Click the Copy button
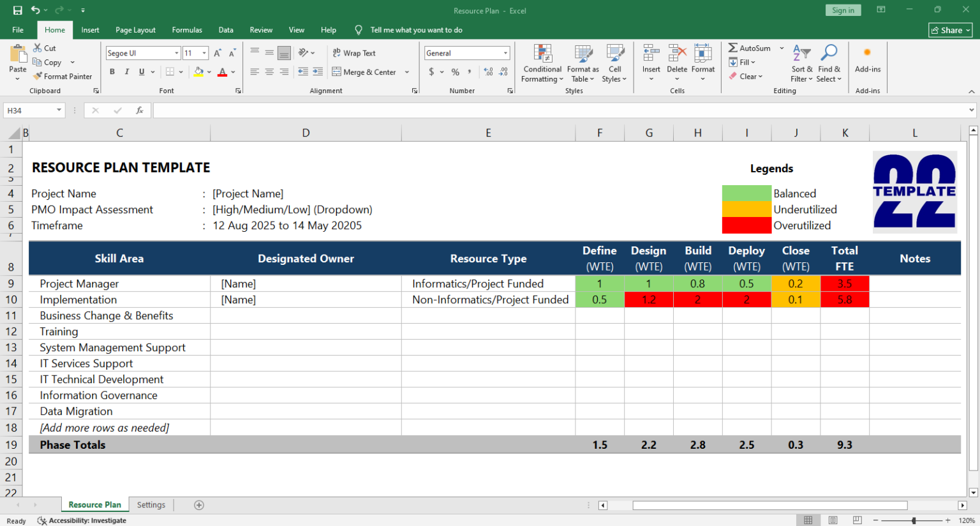The image size is (980, 526). coord(47,63)
